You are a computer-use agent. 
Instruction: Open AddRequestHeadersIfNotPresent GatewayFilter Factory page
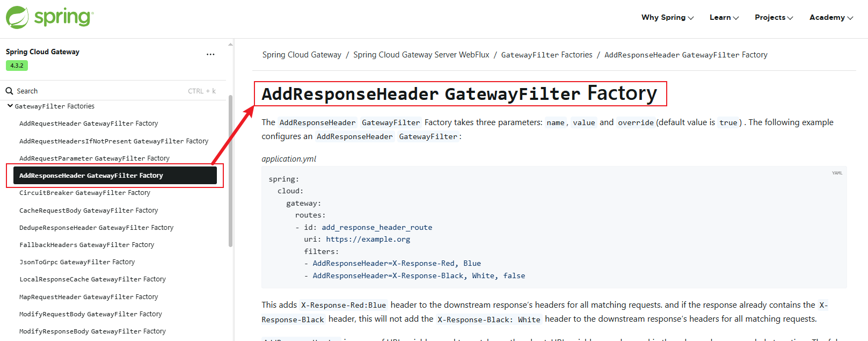pyautogui.click(x=114, y=141)
